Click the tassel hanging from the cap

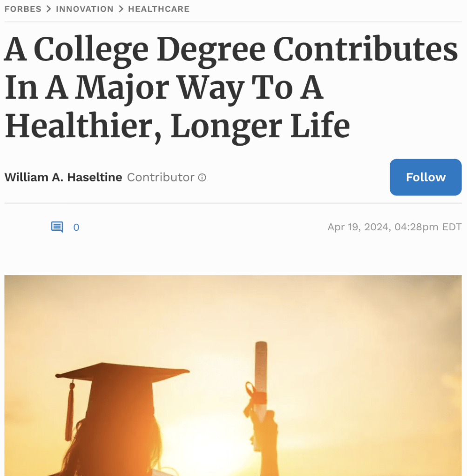70,409
